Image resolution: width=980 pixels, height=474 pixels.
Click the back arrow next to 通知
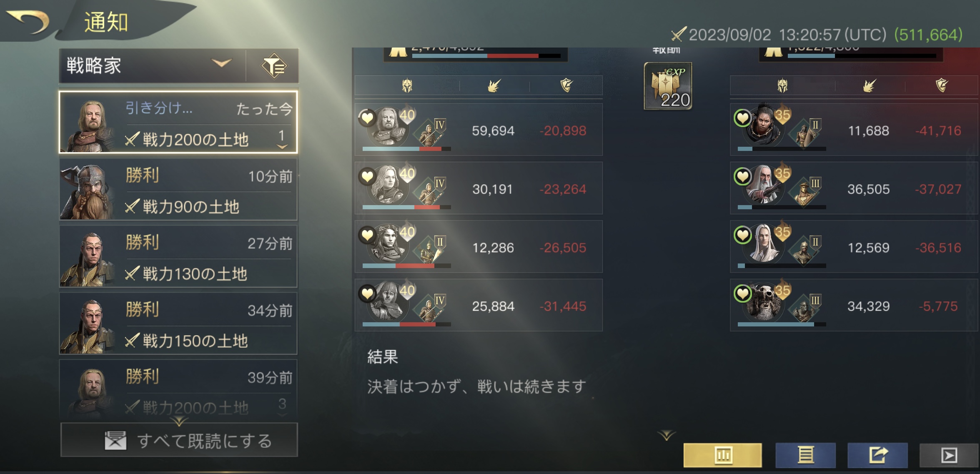click(28, 22)
